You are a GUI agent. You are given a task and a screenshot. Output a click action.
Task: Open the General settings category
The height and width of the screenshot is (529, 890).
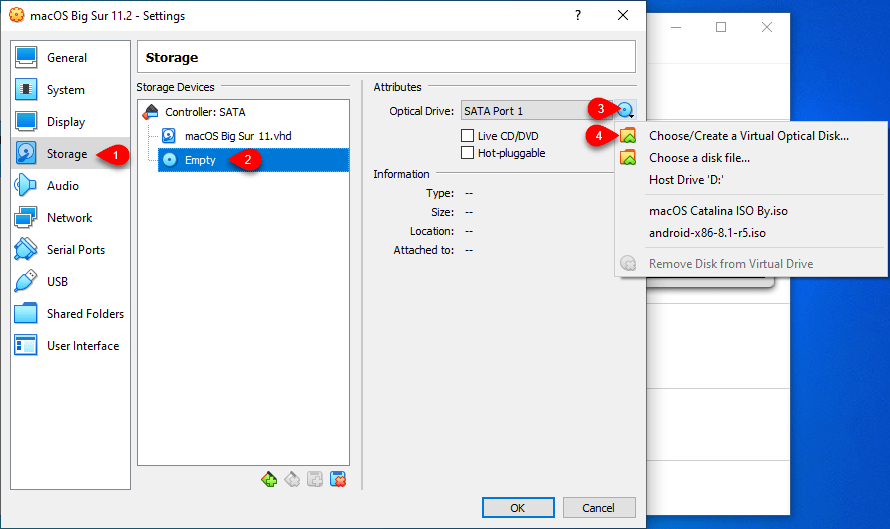[x=70, y=58]
